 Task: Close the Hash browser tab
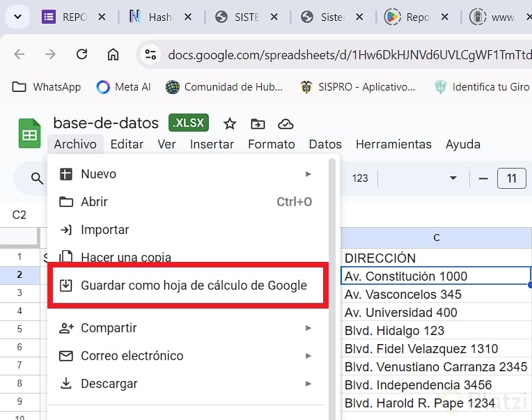click(187, 17)
